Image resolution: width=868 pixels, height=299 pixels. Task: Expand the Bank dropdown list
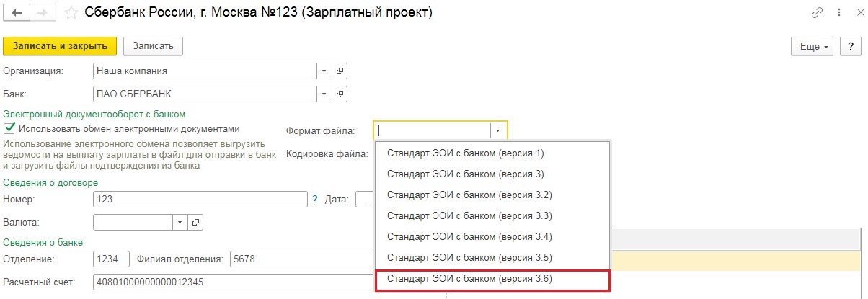coord(324,94)
